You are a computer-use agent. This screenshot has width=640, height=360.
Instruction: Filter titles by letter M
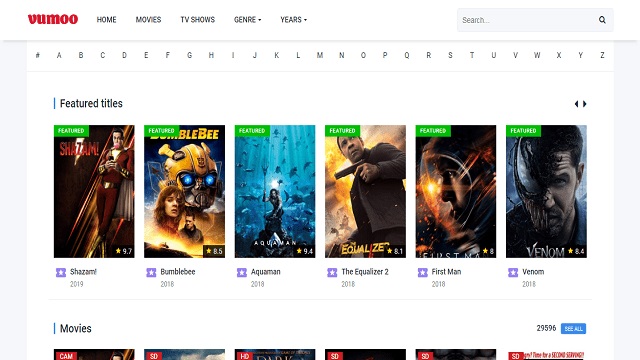320,55
